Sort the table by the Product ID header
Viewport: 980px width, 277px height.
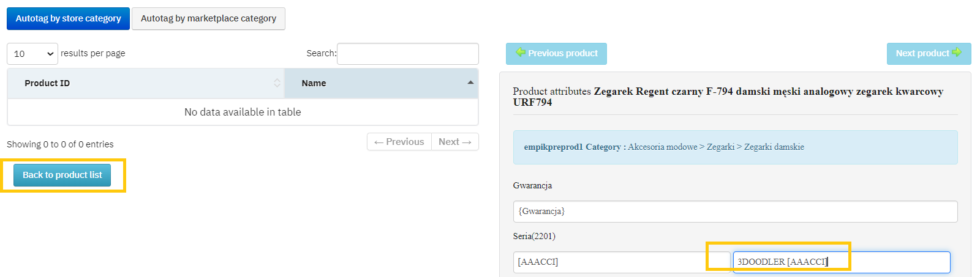pyautogui.click(x=47, y=83)
